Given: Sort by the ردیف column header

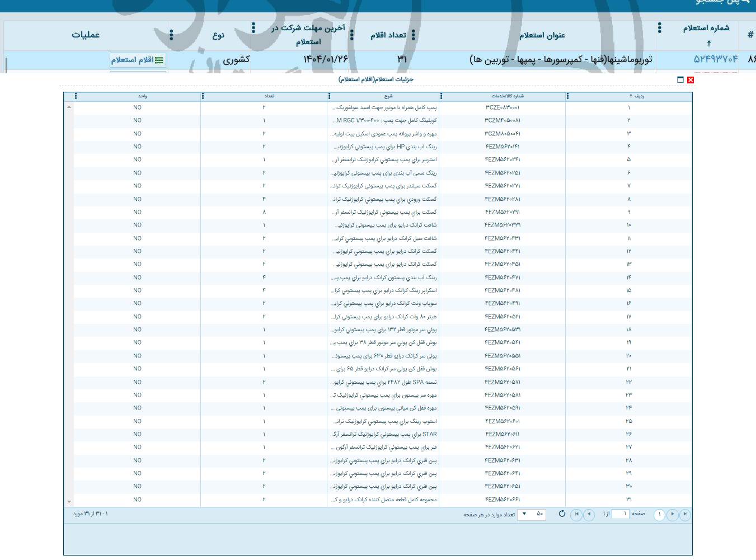Looking at the screenshot, I should coord(636,96).
